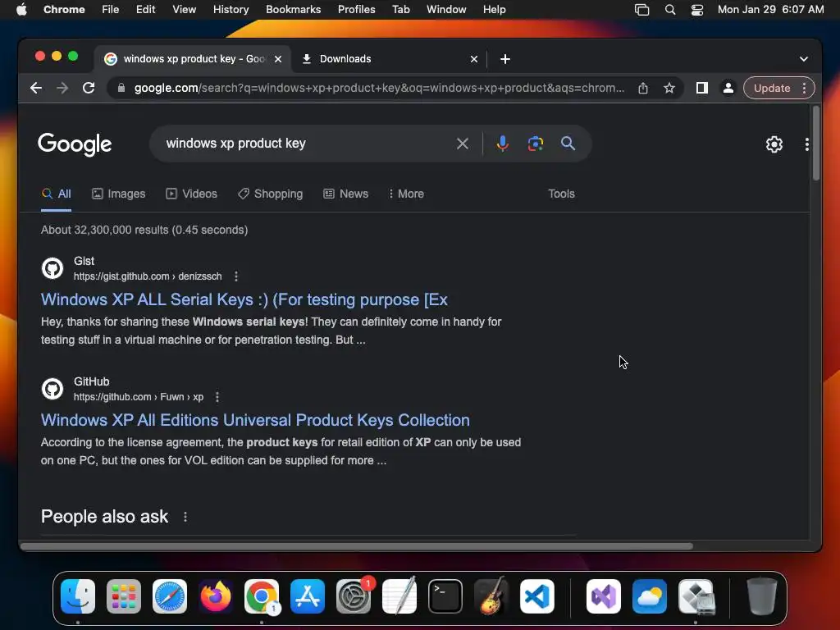Viewport: 840px width, 630px height.
Task: Switch to News results
Action: (345, 194)
